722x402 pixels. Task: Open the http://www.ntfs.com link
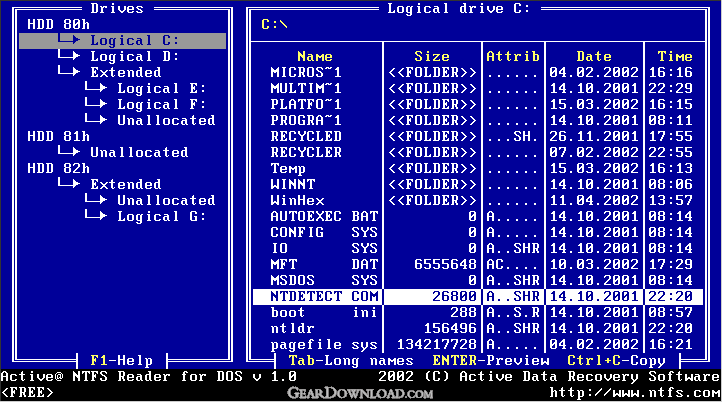635,393
